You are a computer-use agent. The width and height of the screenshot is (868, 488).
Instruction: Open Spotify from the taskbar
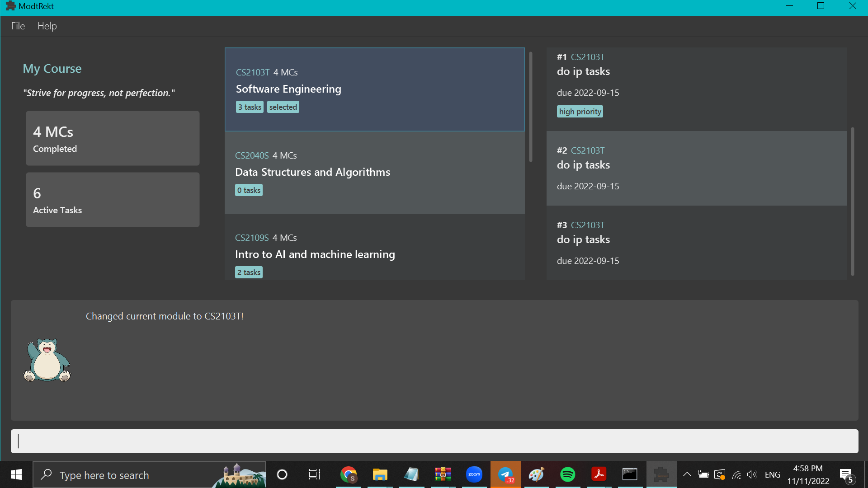(567, 474)
